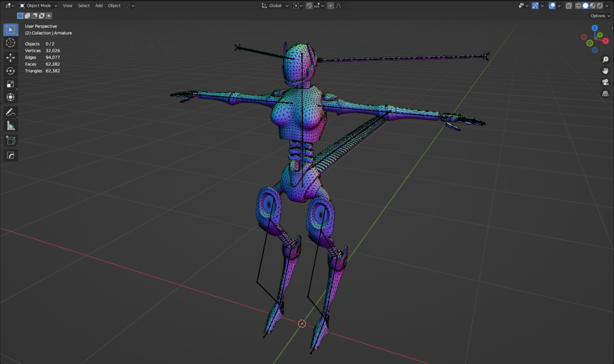This screenshot has height=364, width=614.
Task: Click the negative Y gizmo circle
Action: [590, 43]
